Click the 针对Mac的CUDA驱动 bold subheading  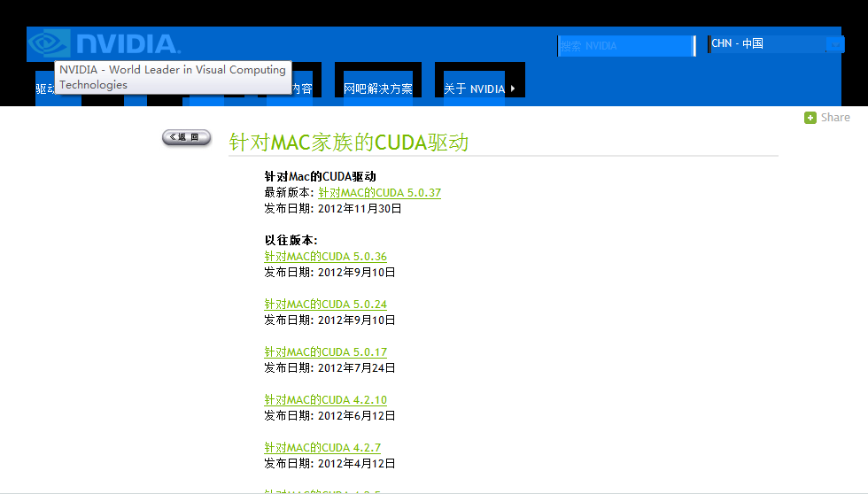pos(320,176)
